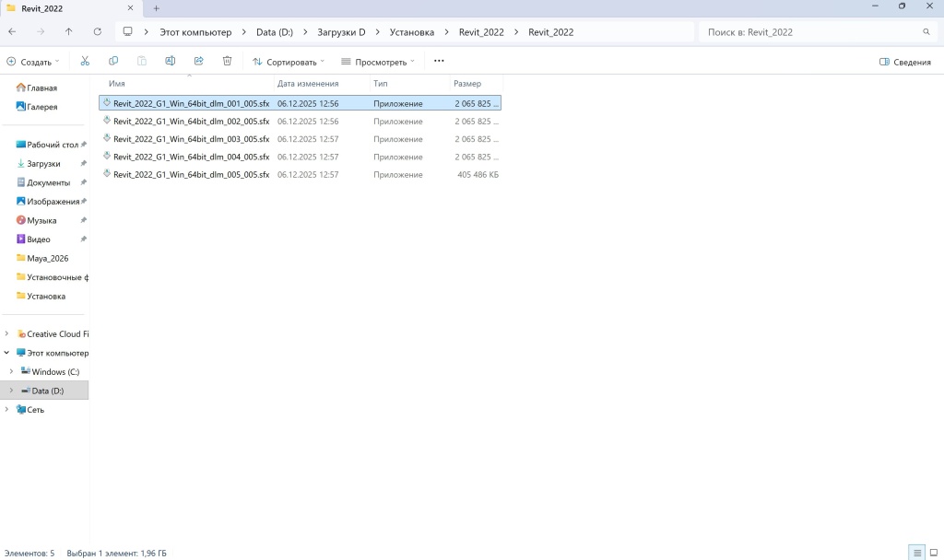Viewport: 944px width, 560px height.
Task: Click the Этот компьютер breadcrumb
Action: click(x=195, y=32)
